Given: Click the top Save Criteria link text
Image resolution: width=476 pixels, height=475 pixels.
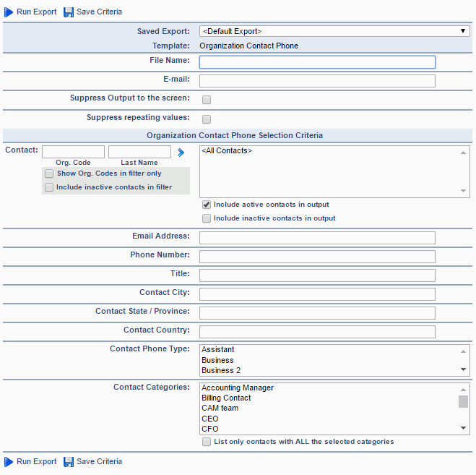Looking at the screenshot, I should click(99, 12).
